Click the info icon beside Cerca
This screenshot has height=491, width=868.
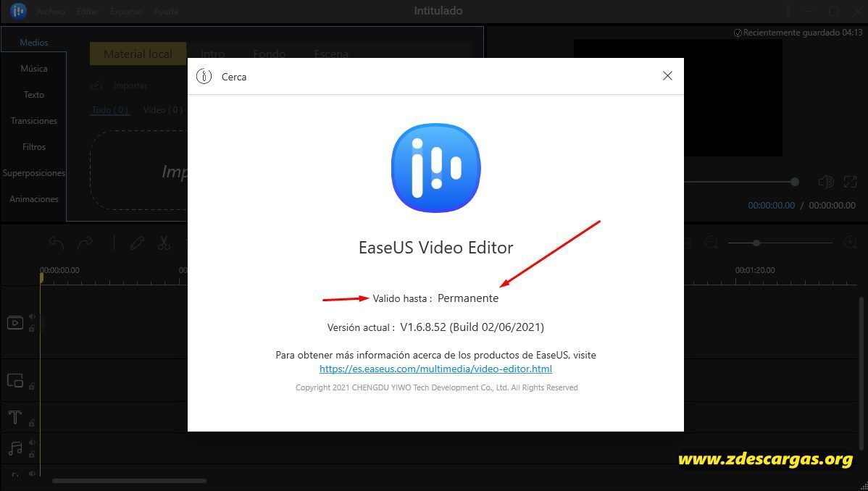click(204, 76)
